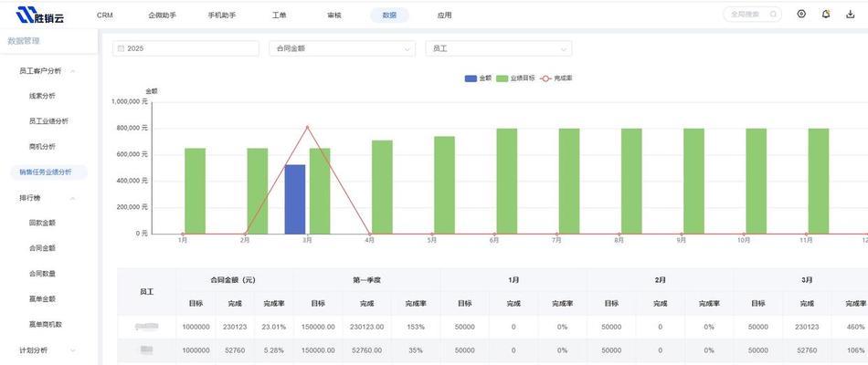
Task: Click the 153% first quarter rate cell
Action: 416,328
